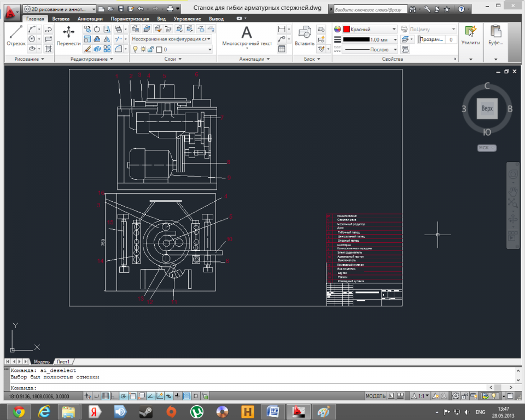The height and width of the screenshot is (420, 525).
Task: Expand the Слои panel
Action: pos(173,59)
